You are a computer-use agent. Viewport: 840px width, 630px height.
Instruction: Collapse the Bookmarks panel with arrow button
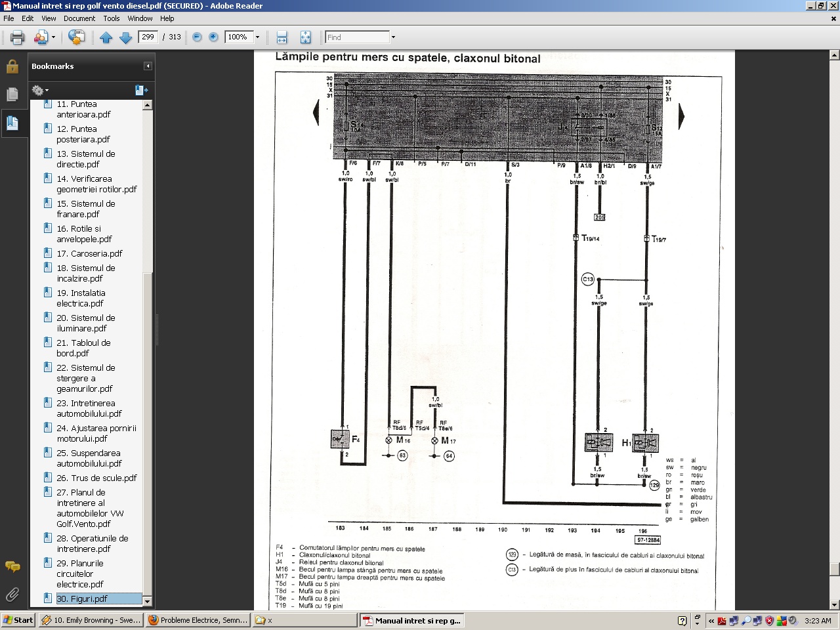click(148, 66)
